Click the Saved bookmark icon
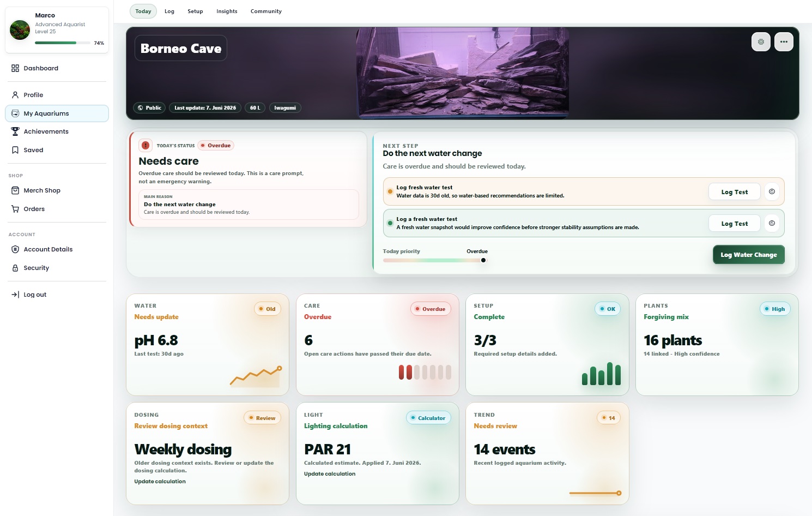The width and height of the screenshot is (812, 516). pos(15,150)
